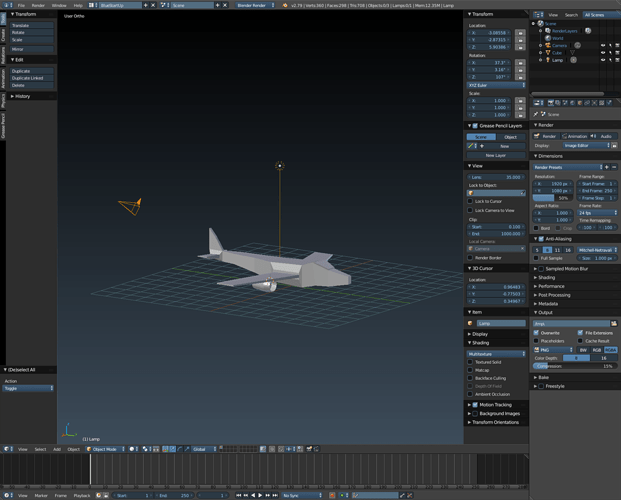Lock the X location with padlock icon

click(520, 33)
